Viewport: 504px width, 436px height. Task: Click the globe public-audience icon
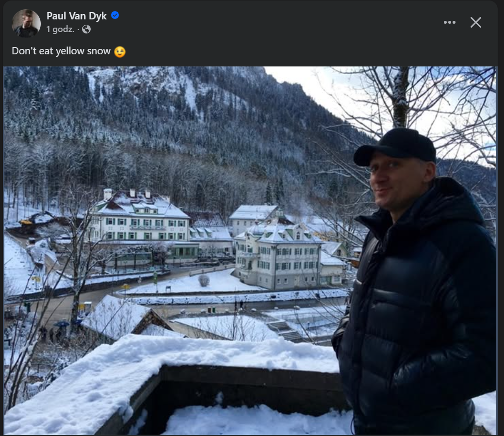[86, 29]
